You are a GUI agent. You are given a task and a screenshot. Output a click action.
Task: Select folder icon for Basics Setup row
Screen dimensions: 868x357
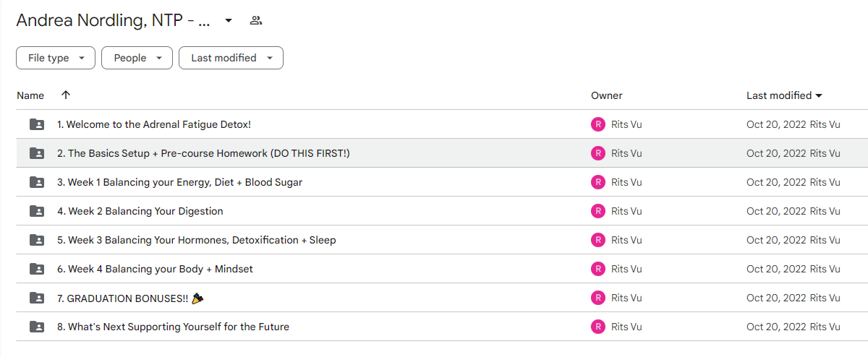pyautogui.click(x=36, y=153)
